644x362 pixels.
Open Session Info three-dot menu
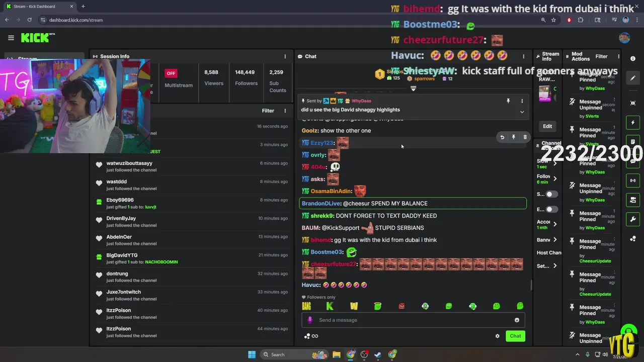(x=285, y=56)
